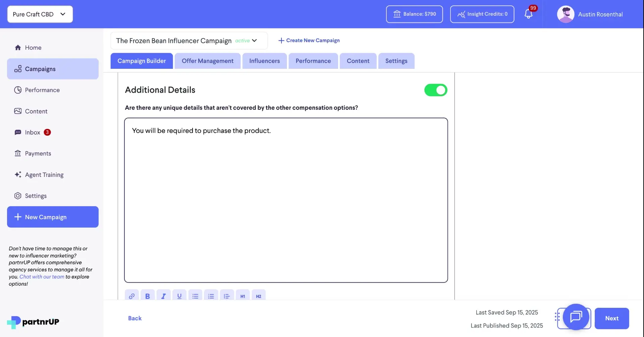644x337 pixels.
Task: Open the Influencers tab
Action: [264, 61]
